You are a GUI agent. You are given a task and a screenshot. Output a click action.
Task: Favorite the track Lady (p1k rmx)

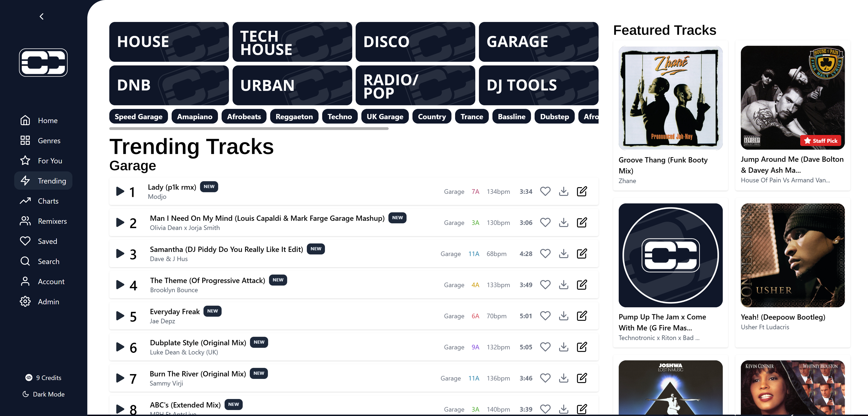pos(545,191)
